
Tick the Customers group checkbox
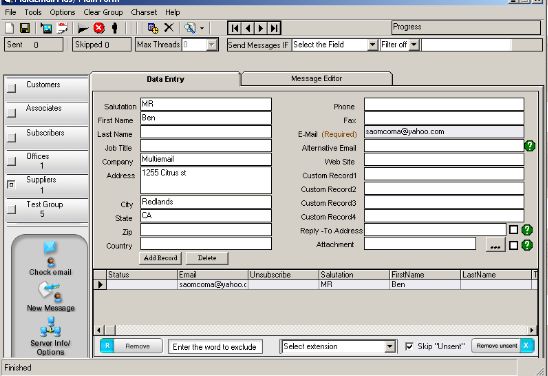12,88
